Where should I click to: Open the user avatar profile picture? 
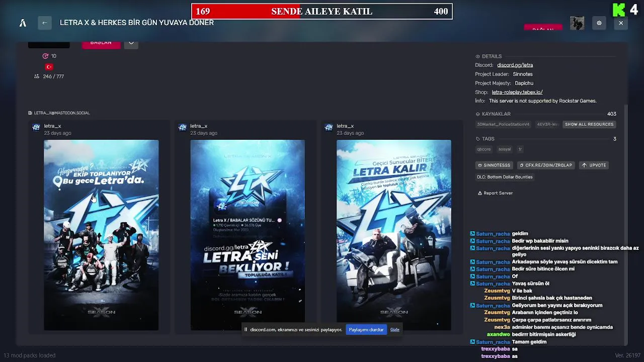click(577, 23)
